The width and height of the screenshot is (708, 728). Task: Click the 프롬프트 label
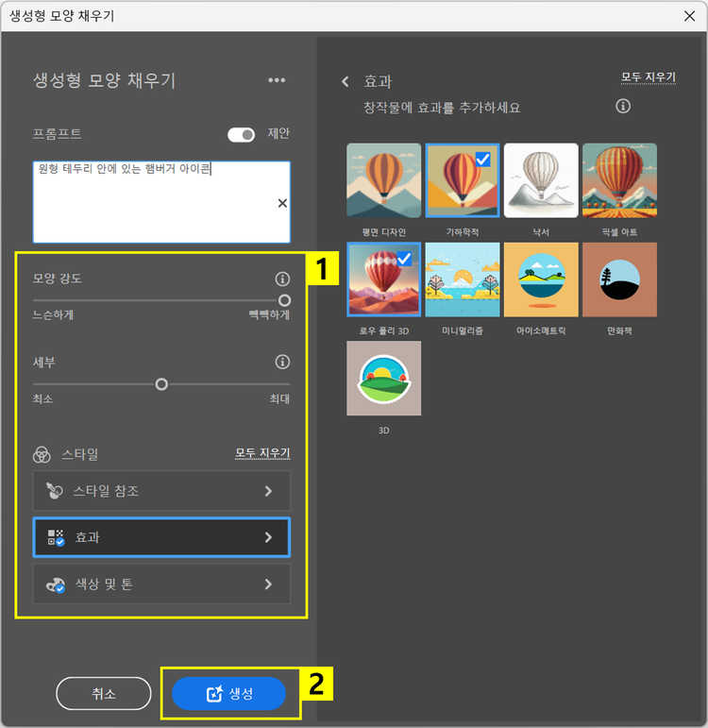click(x=57, y=134)
